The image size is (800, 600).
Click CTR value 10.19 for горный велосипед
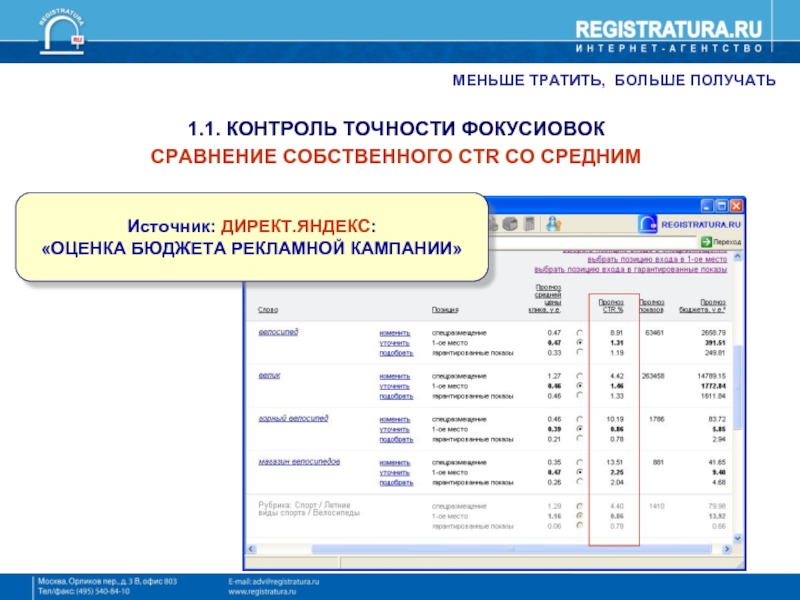tap(615, 419)
